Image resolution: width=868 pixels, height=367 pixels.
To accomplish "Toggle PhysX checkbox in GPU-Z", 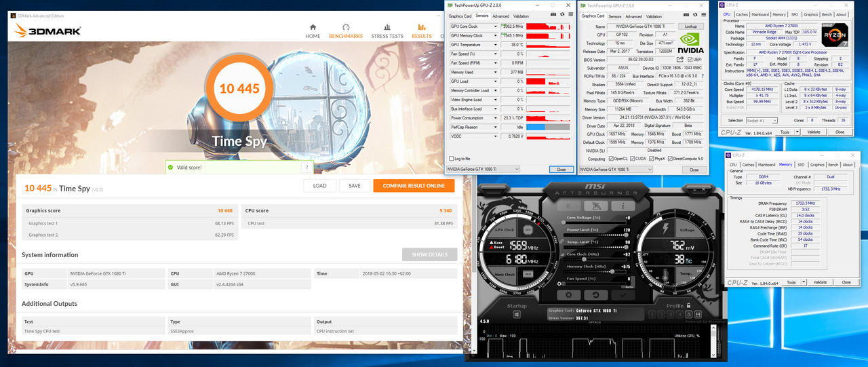I will tap(652, 159).
